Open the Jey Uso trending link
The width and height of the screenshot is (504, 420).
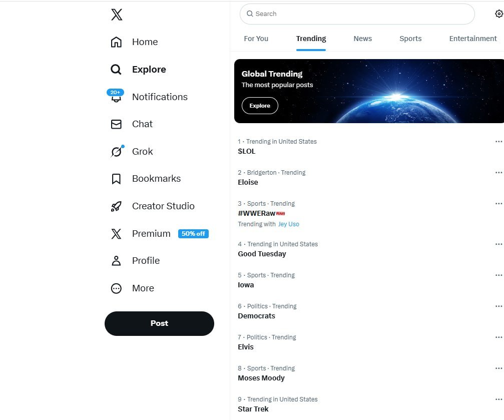288,224
